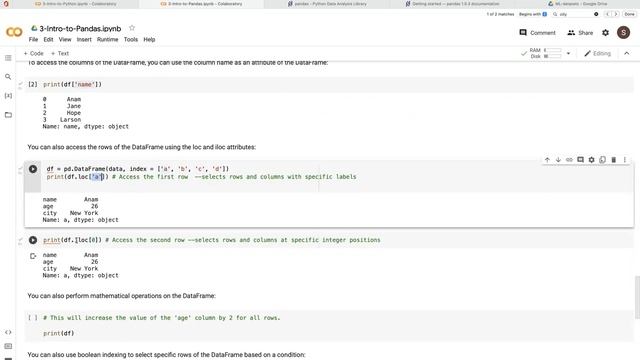Move the selected cell down
The width and height of the screenshot is (640, 360).
558,160
